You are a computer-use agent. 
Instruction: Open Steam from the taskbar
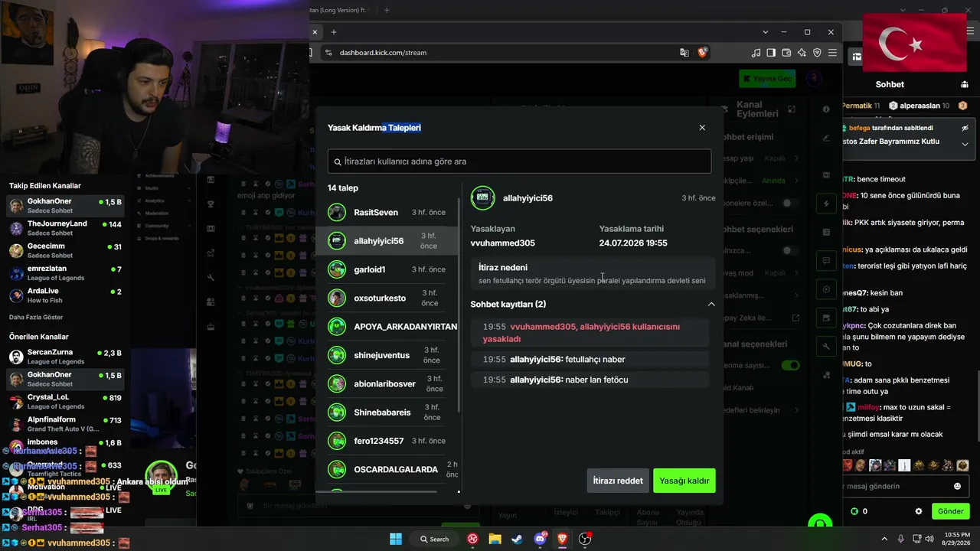tap(518, 539)
